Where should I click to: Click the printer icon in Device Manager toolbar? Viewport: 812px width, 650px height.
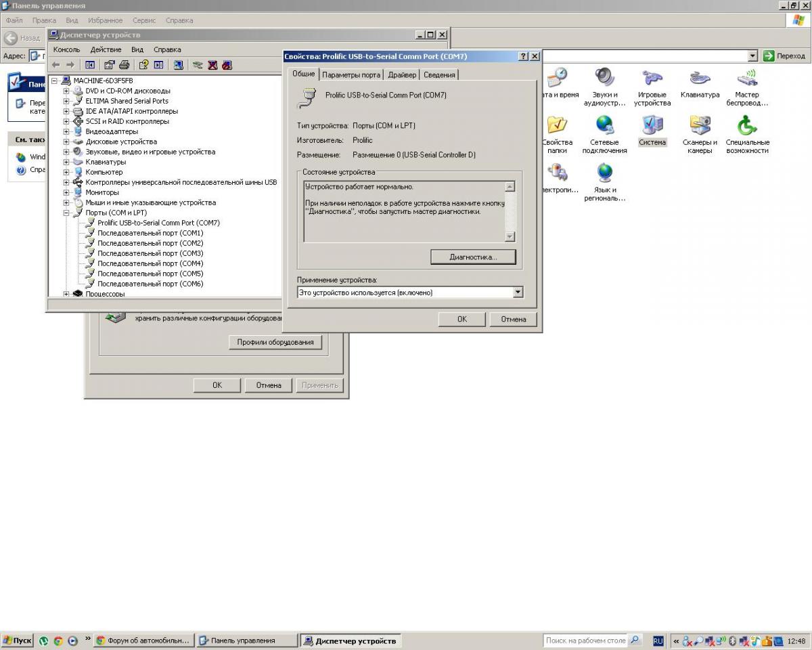[124, 65]
